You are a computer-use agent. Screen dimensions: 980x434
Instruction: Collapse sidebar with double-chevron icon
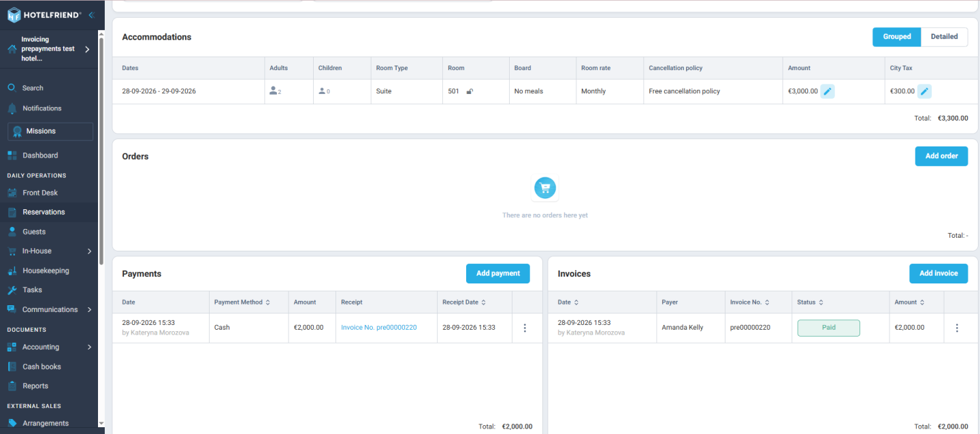(x=91, y=15)
